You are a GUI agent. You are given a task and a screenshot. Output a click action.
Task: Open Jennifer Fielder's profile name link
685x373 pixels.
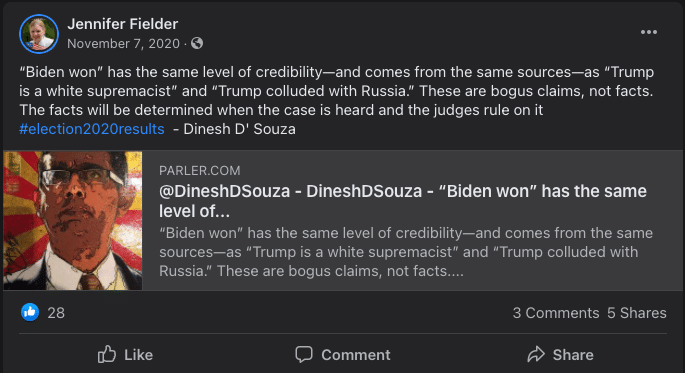pos(123,24)
